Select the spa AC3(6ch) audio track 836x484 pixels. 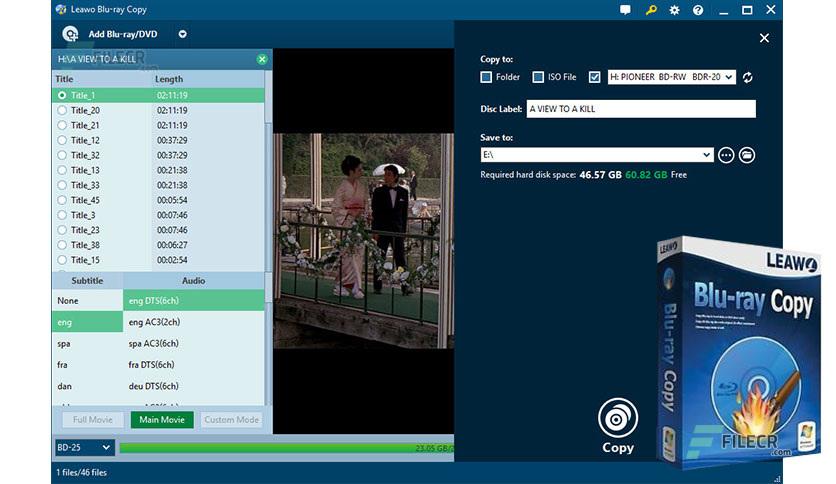pos(194,343)
